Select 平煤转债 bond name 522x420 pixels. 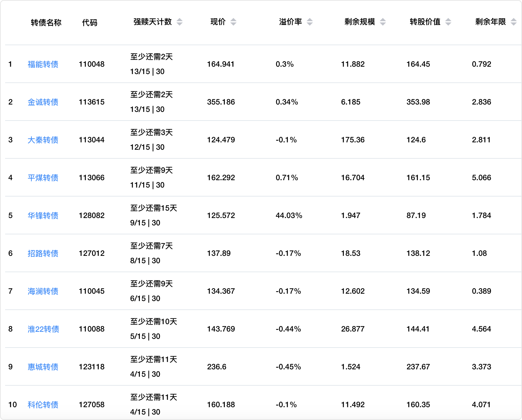(x=43, y=178)
